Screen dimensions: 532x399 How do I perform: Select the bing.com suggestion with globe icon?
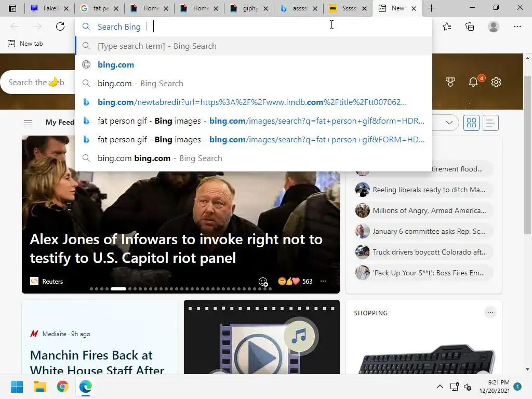(254, 64)
